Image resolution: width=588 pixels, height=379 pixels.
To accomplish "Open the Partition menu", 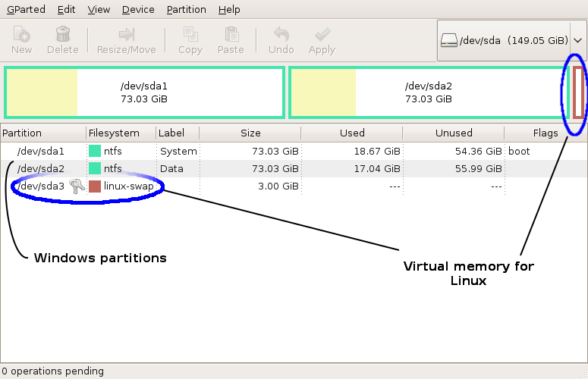I will [x=186, y=10].
